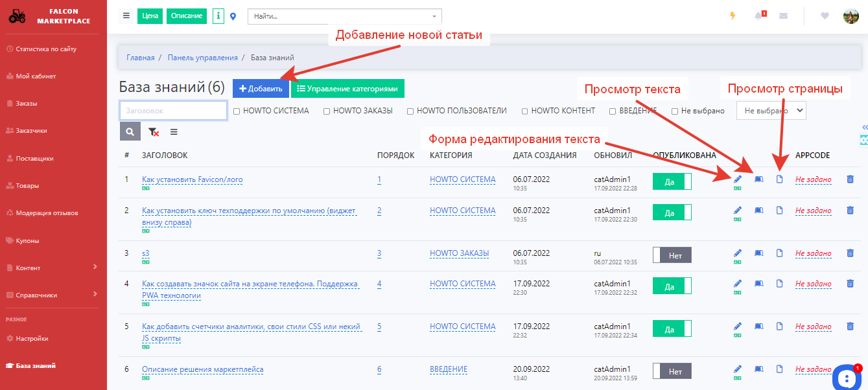Go to Заказы in the sidebar
The image size is (868, 390).
tap(27, 104)
